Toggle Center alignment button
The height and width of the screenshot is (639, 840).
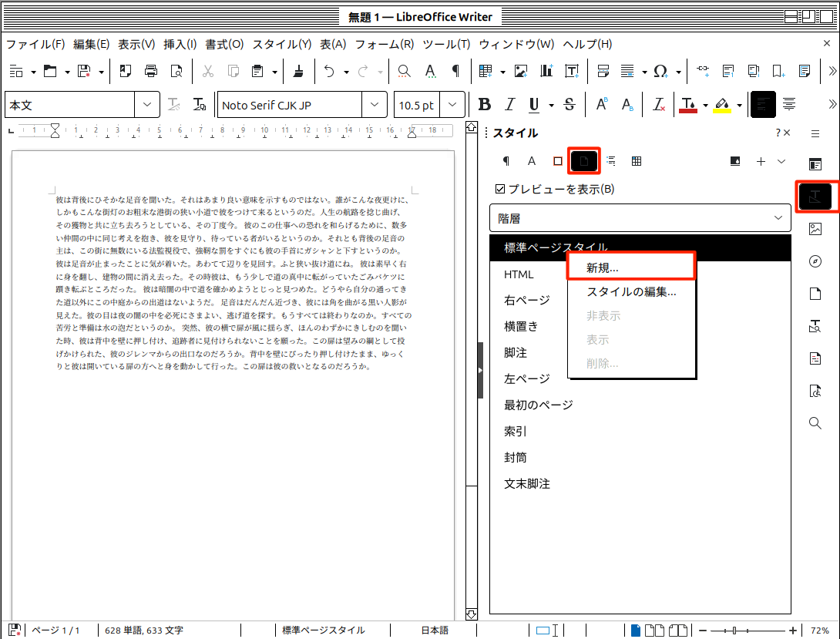pos(789,105)
